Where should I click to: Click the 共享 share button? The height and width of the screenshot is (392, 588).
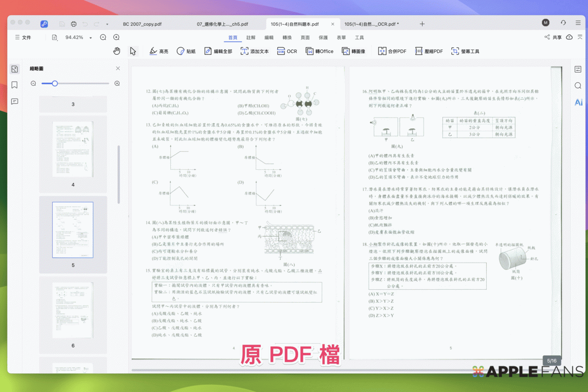553,37
